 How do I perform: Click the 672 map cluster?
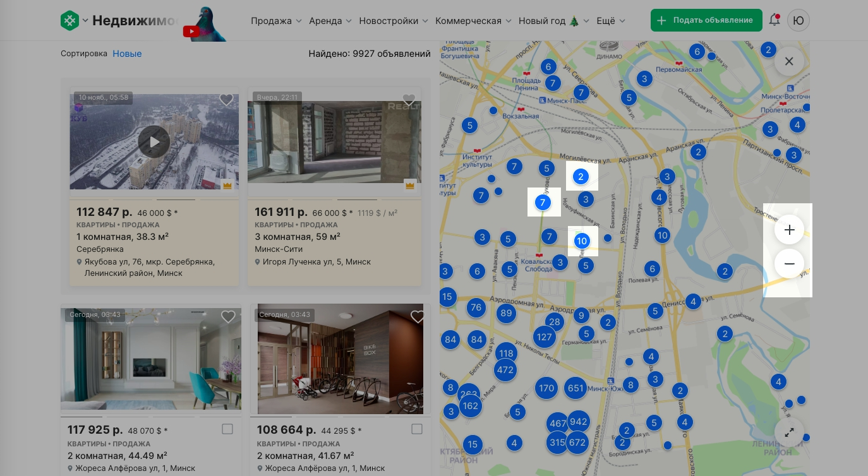point(577,443)
